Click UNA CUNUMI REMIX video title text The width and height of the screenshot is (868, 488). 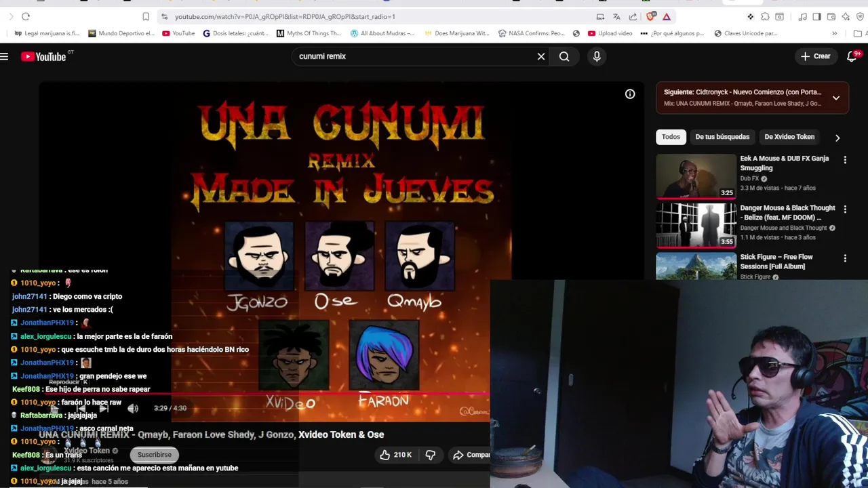[211, 434]
